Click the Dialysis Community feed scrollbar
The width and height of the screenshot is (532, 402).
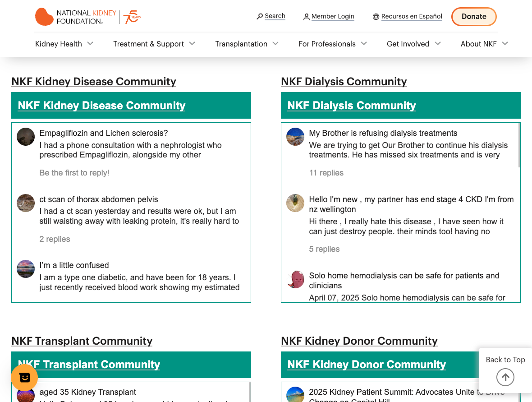tap(519, 145)
